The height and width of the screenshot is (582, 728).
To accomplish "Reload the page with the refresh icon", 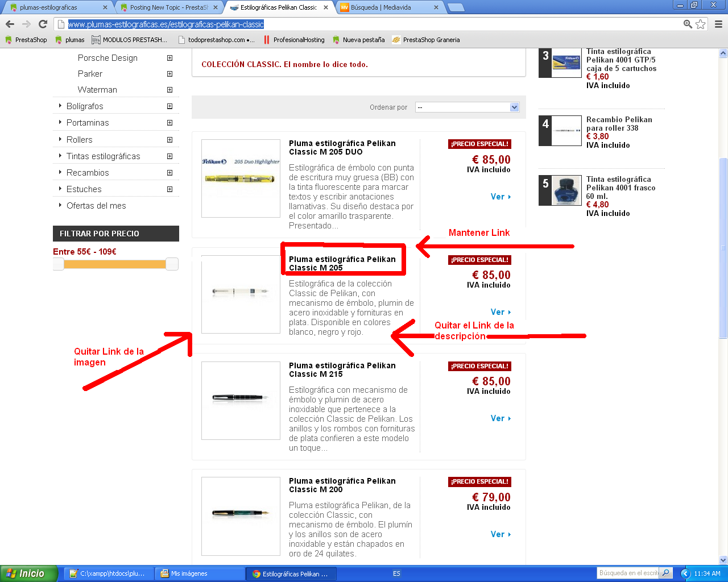I will coord(43,24).
